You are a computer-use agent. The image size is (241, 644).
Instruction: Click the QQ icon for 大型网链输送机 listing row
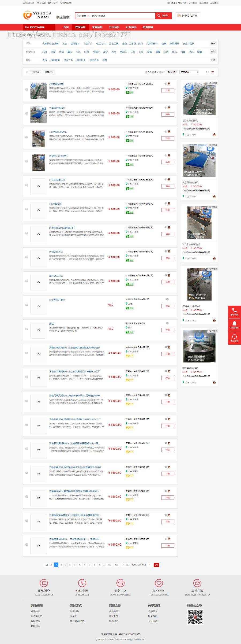pyautogui.click(x=169, y=108)
